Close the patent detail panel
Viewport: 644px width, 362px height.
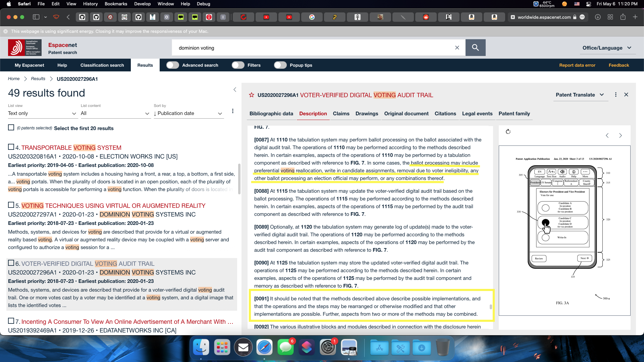pyautogui.click(x=626, y=95)
